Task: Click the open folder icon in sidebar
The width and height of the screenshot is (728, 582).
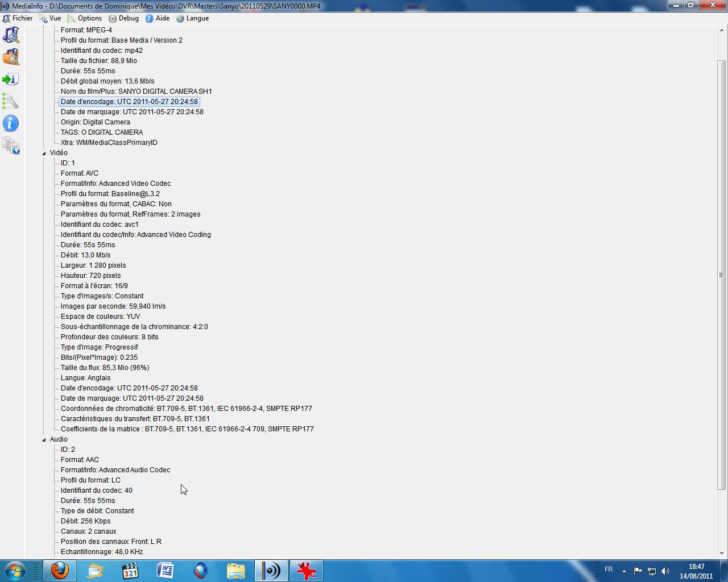Action: [x=11, y=57]
